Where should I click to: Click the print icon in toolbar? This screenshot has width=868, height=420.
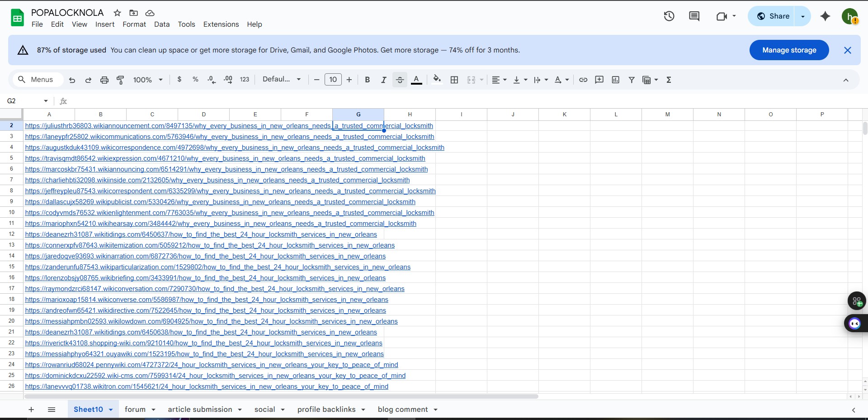[x=104, y=80]
